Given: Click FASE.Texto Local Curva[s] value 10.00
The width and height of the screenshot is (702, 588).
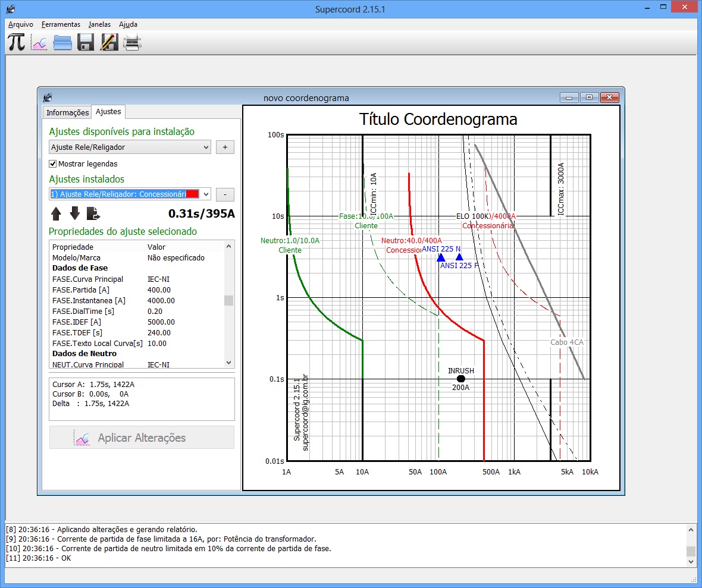Looking at the screenshot, I should [157, 344].
